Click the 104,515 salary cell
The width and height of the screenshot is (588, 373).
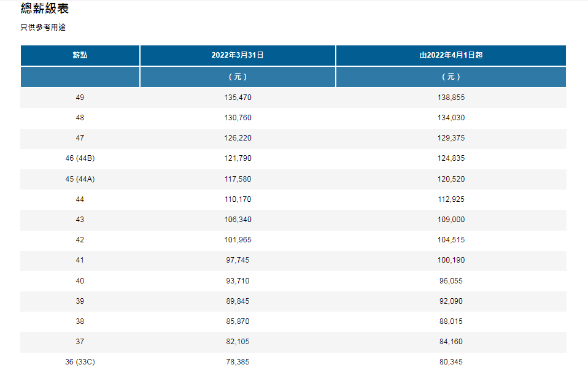(451, 240)
